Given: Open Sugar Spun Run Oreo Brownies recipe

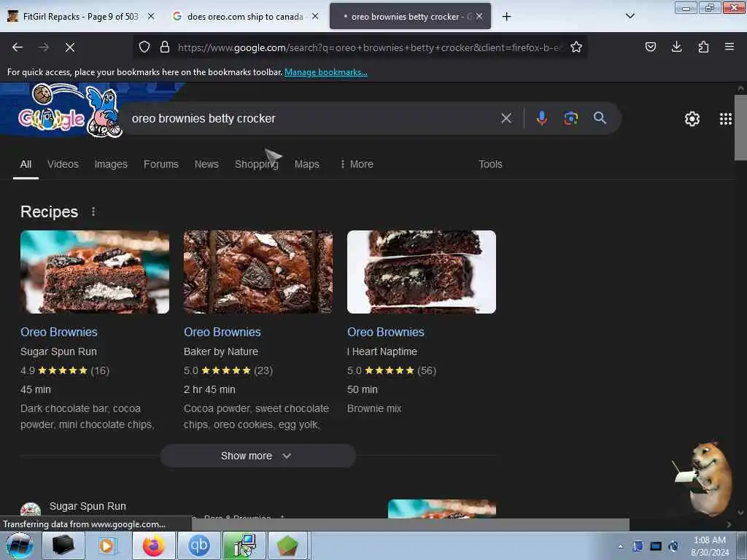Looking at the screenshot, I should pyautogui.click(x=59, y=332).
